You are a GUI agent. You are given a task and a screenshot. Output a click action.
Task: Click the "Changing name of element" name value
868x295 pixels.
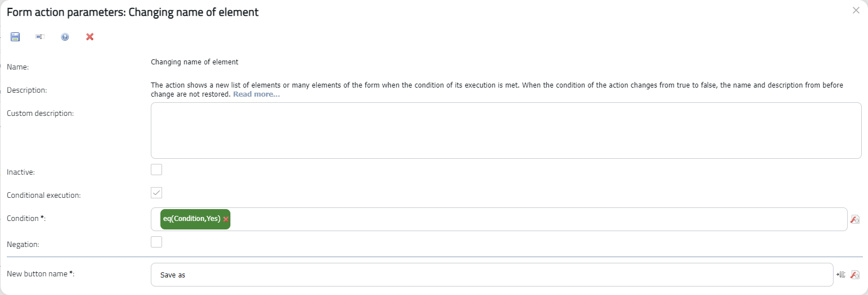194,62
